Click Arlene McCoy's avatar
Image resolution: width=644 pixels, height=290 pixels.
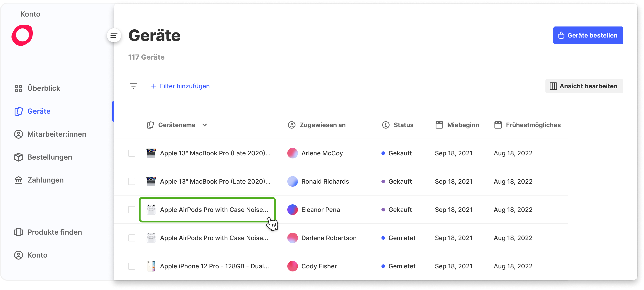click(292, 153)
